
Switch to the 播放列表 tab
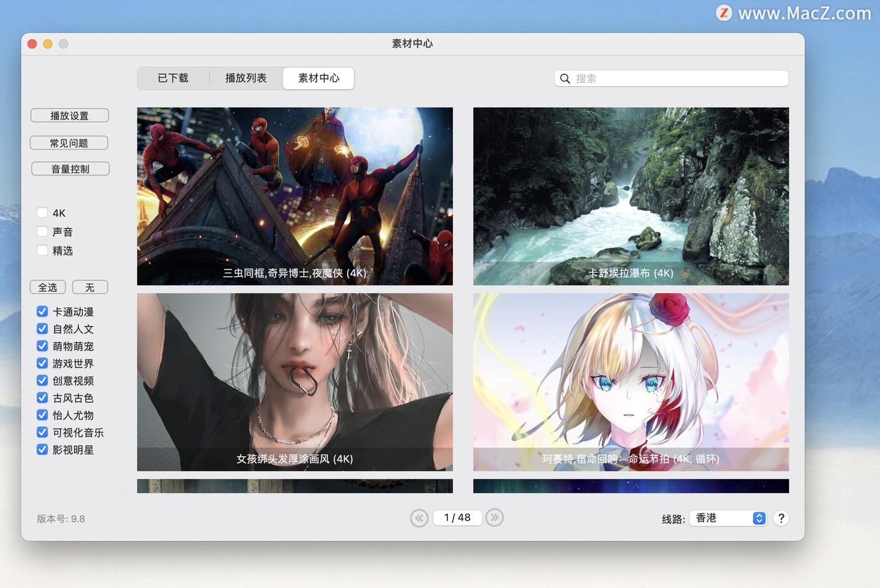pos(246,78)
